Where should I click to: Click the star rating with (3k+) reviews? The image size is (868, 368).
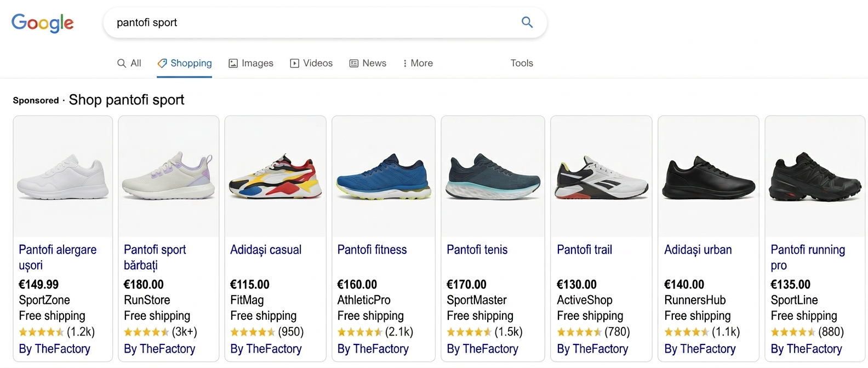[x=161, y=332]
